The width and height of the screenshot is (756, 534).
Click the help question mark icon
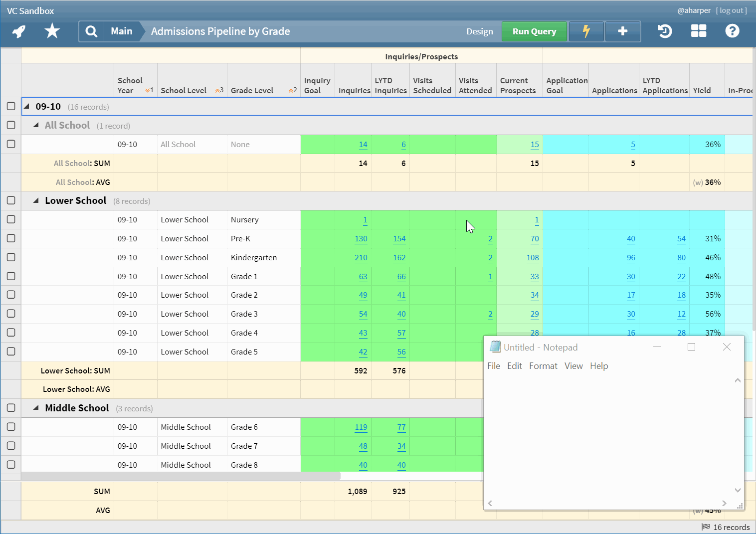(732, 31)
